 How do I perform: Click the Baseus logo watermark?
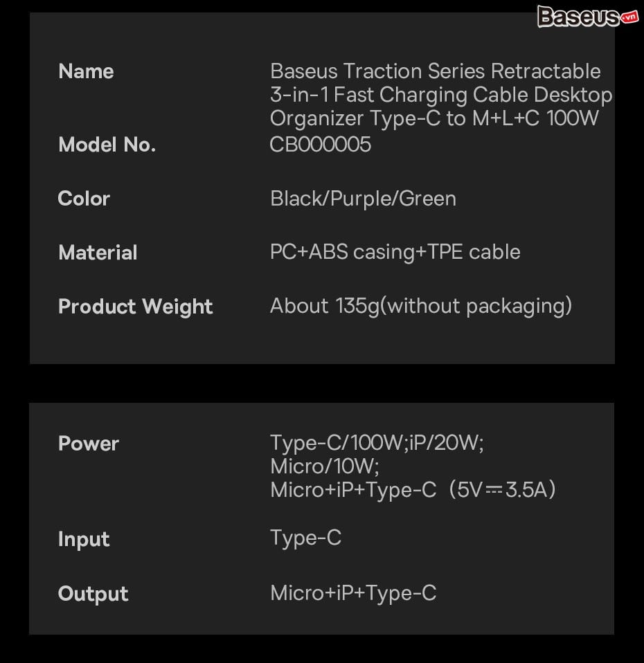click(587, 17)
